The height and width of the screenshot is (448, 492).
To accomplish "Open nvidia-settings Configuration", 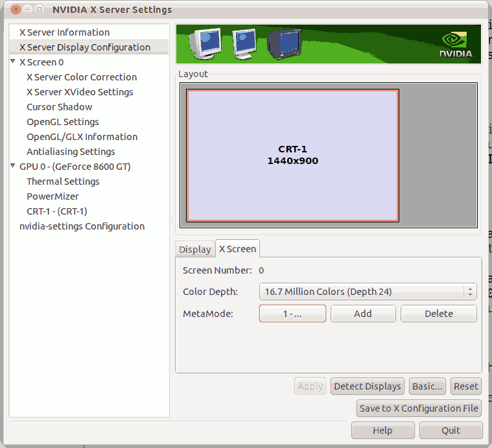I will (x=82, y=226).
